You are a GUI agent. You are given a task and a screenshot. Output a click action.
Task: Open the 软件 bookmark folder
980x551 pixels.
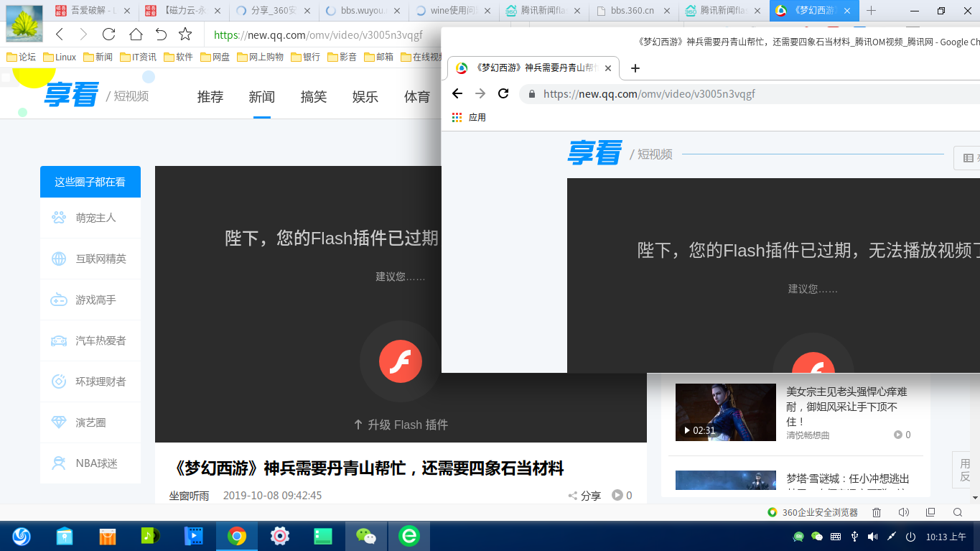[178, 57]
